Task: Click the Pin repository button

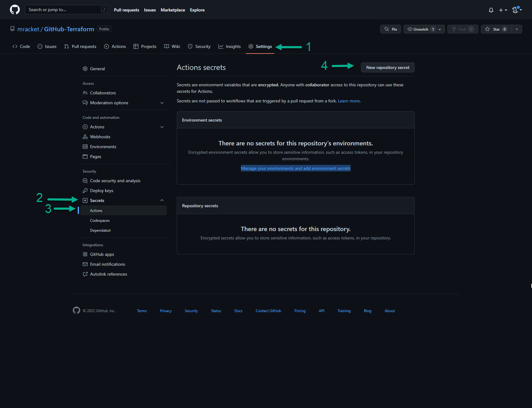Action: pos(390,29)
